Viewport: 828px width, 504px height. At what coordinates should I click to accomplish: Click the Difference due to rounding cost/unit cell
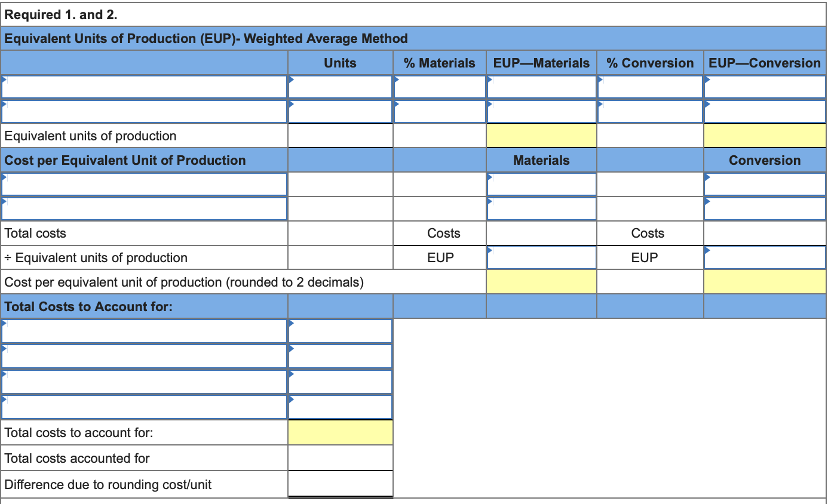(339, 483)
